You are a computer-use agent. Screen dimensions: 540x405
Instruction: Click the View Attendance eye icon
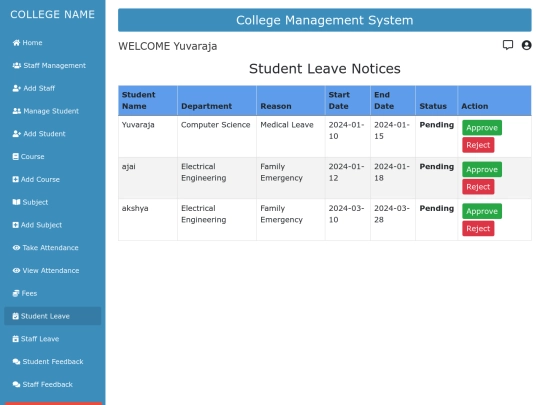tap(16, 270)
